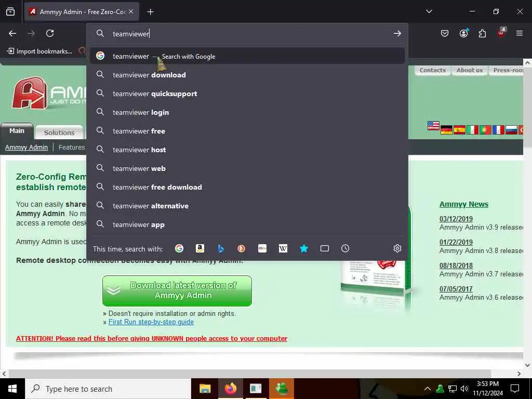This screenshot has width=532, height=399.
Task: Click the Ammyy Admin submenu link
Action: pyautogui.click(x=26, y=147)
